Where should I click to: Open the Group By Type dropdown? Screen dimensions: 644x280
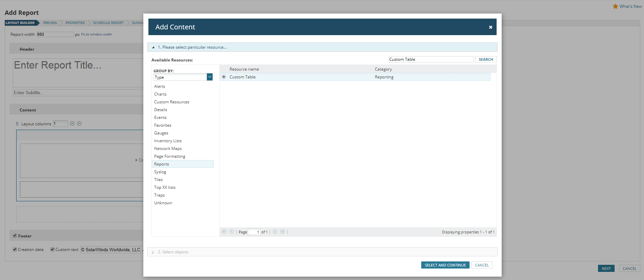point(210,77)
